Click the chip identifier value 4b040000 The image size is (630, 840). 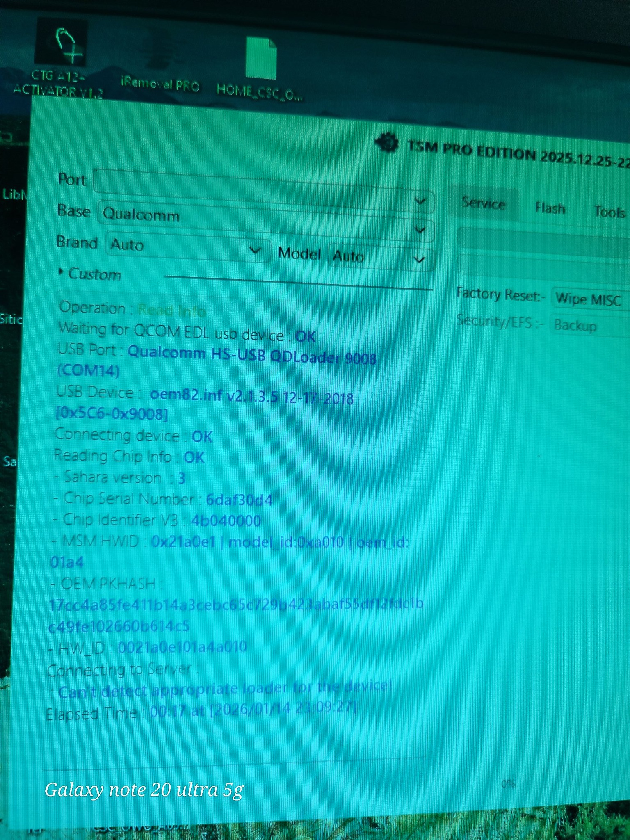[226, 521]
